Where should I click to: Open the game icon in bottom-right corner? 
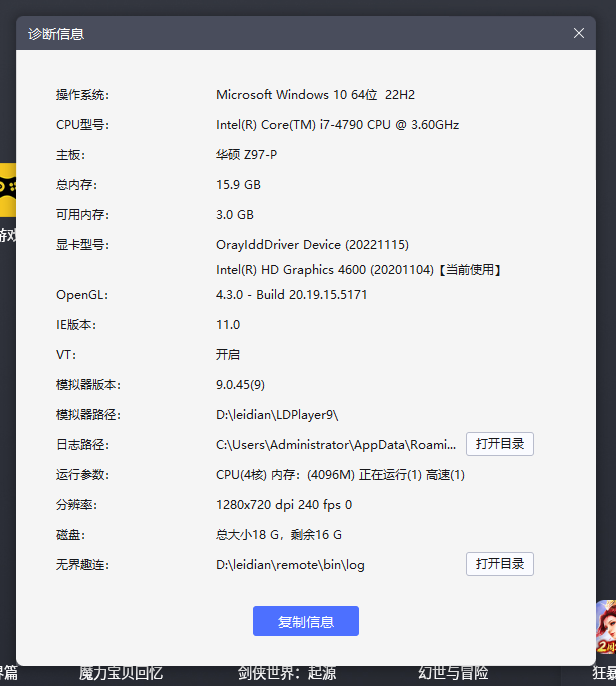605,627
